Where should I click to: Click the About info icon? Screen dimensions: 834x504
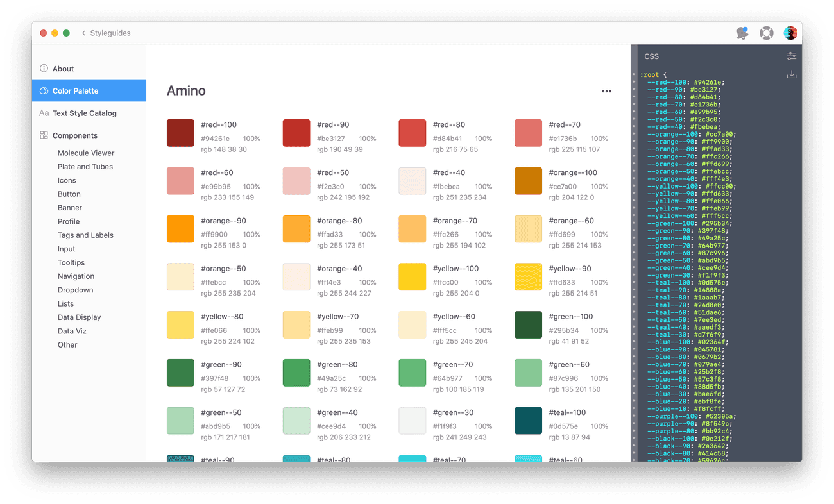click(x=44, y=69)
